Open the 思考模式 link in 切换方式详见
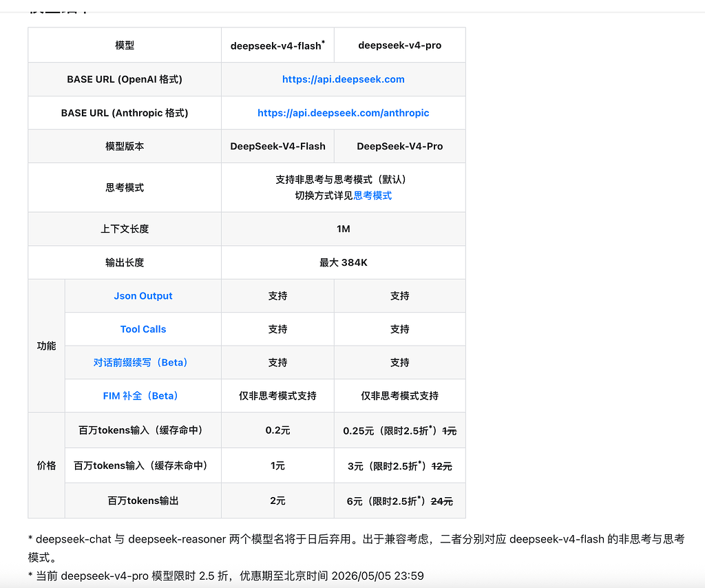The width and height of the screenshot is (705, 588). (372, 196)
